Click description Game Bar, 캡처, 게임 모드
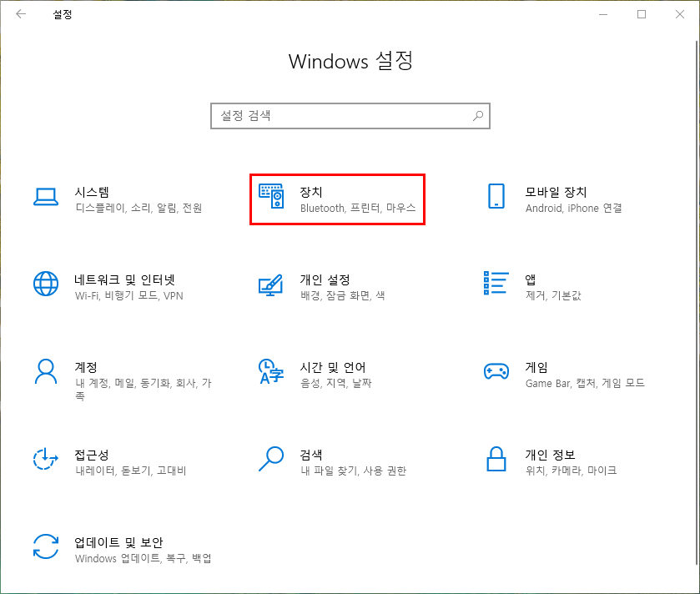The height and width of the screenshot is (594, 700). point(585,383)
